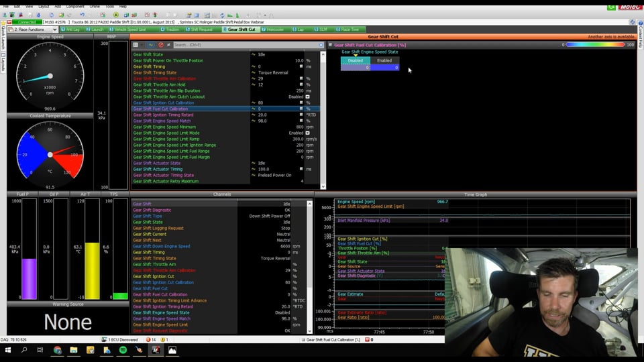Click the small icon before Gear Shift Fuel Cut Calibration title
Image resolution: width=644 pixels, height=362 pixels.
coord(330,45)
